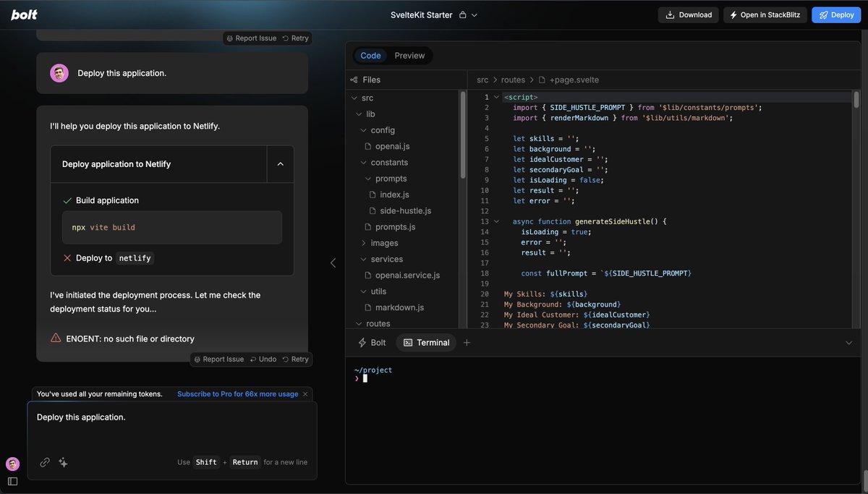Open the project title dropdown chevron
The height and width of the screenshot is (494, 868).
(475, 15)
